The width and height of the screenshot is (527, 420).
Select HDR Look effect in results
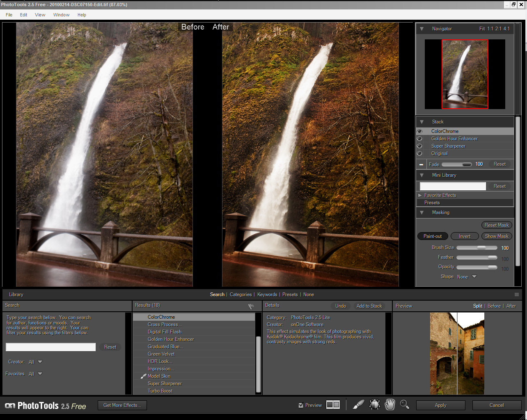pos(160,361)
